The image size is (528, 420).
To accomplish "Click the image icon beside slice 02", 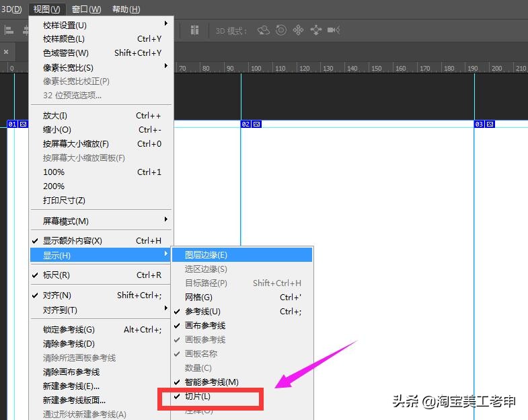I will [256, 124].
